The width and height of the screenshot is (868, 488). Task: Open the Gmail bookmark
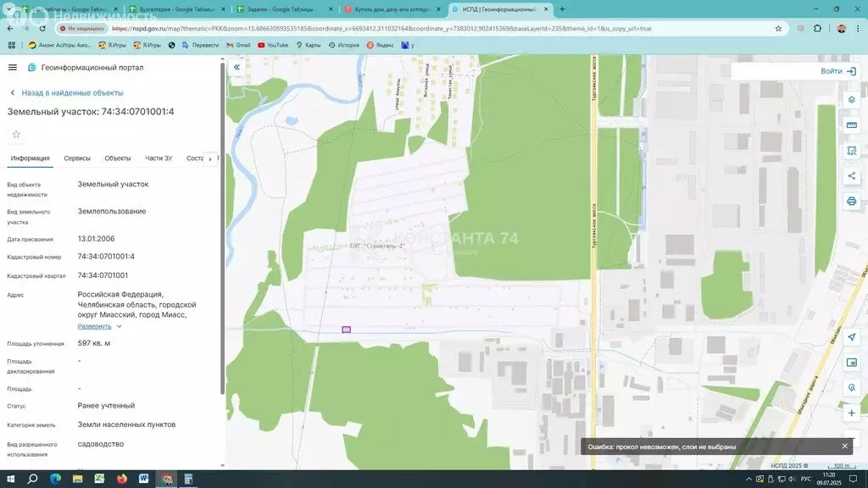coord(238,46)
